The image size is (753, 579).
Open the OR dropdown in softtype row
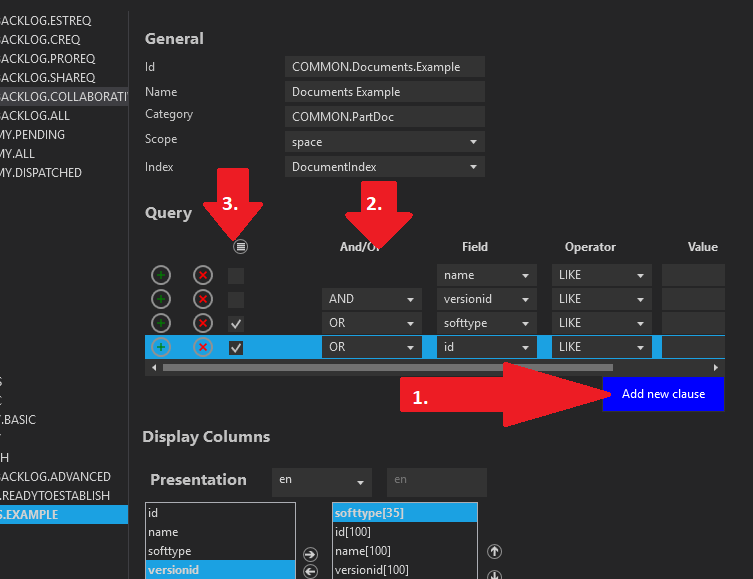(x=372, y=323)
